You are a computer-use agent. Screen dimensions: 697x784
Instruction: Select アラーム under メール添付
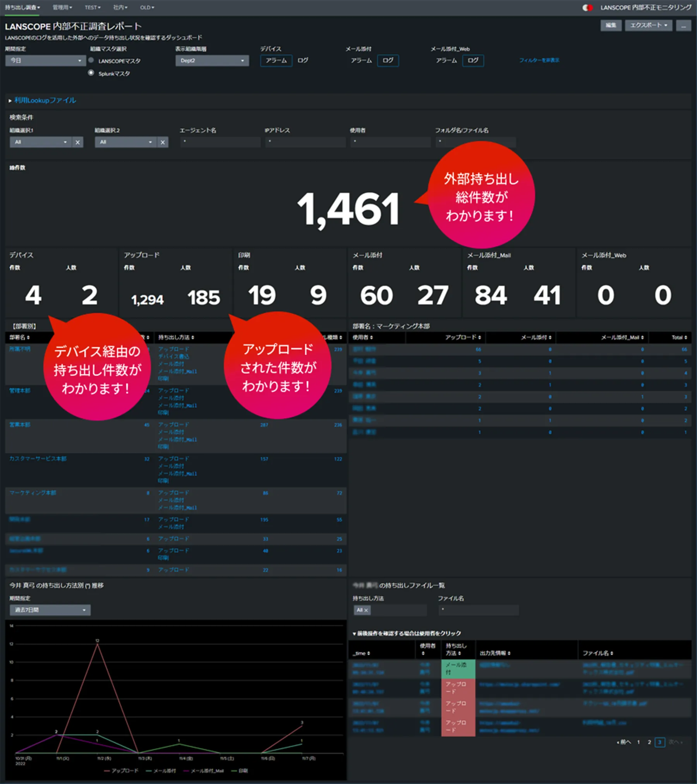pos(361,60)
